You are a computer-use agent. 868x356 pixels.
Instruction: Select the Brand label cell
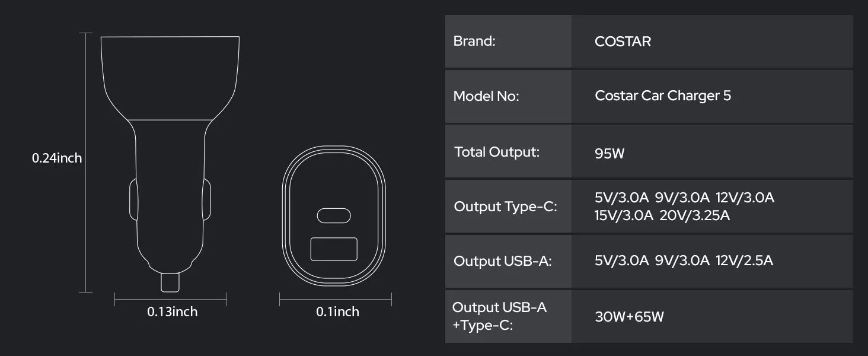474,42
